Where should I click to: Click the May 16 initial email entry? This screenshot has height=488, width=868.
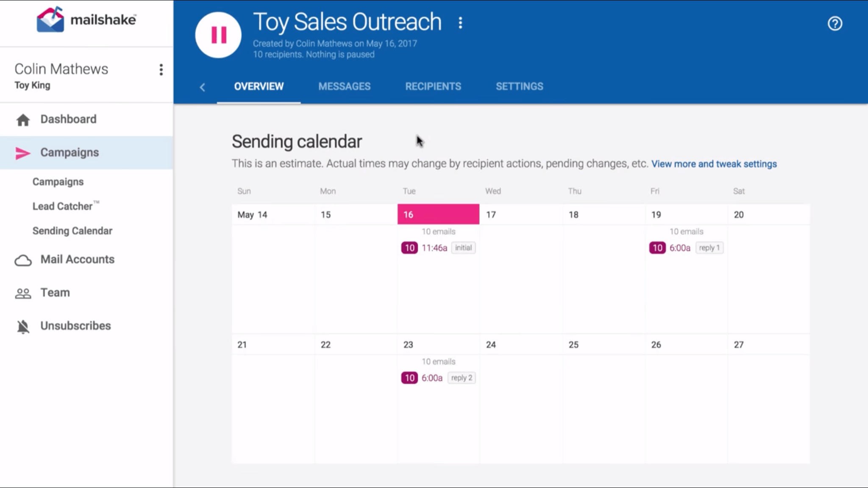click(x=437, y=247)
